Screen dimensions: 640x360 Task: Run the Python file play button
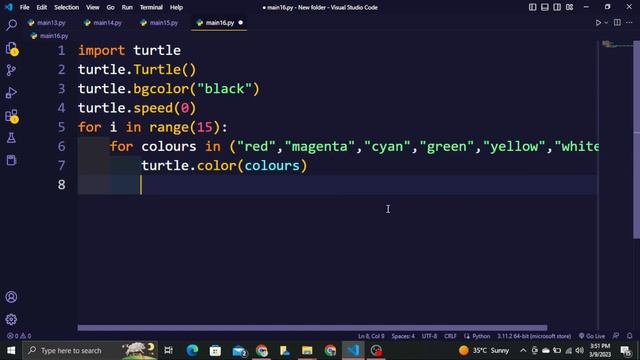pyautogui.click(x=598, y=23)
